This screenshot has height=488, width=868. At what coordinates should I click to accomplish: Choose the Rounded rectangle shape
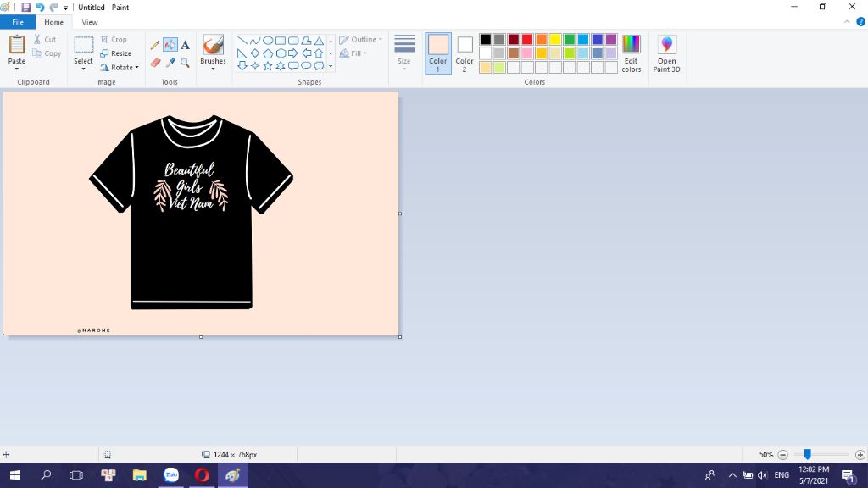(292, 41)
